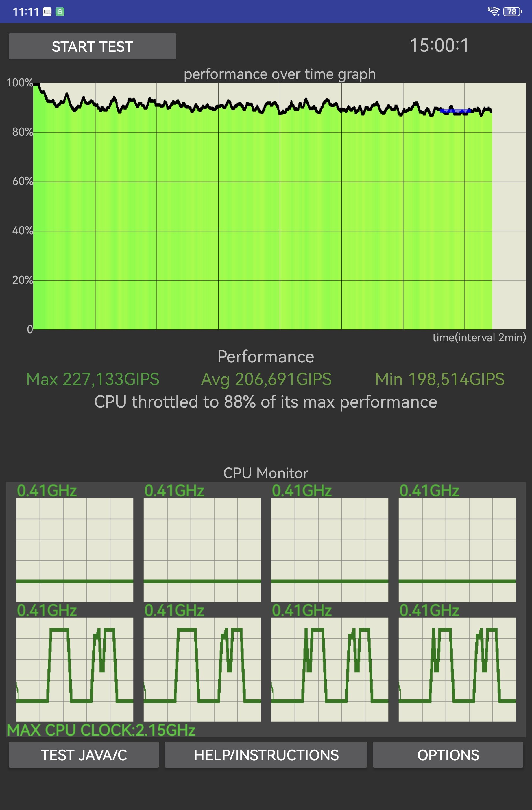Tap the performance over time graph

coord(280,206)
